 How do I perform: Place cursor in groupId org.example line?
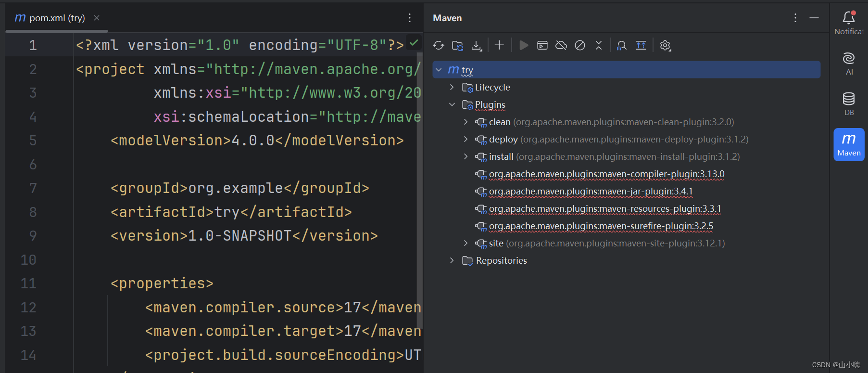pyautogui.click(x=239, y=188)
